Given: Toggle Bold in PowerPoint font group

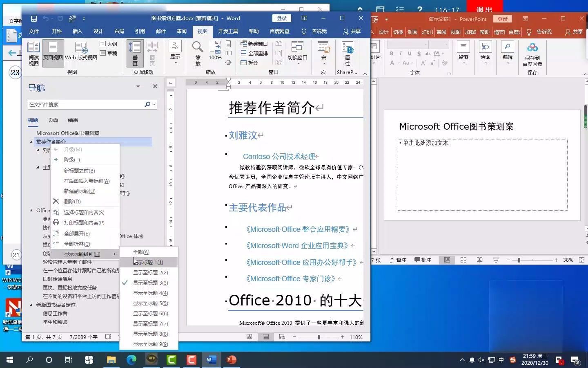Looking at the screenshot, I should pyautogui.click(x=391, y=54).
